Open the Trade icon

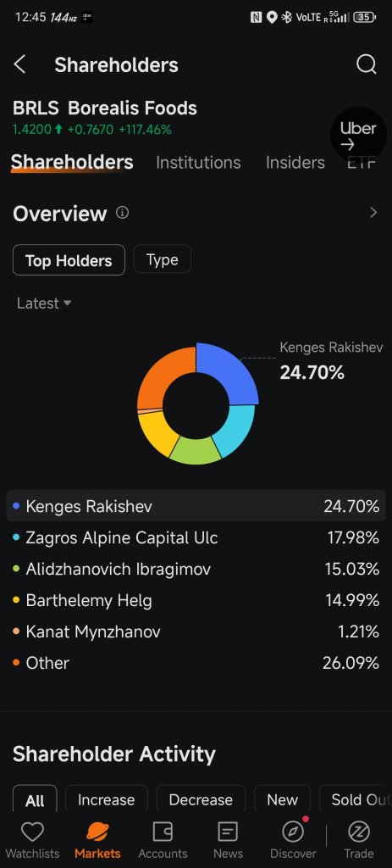[x=359, y=831]
